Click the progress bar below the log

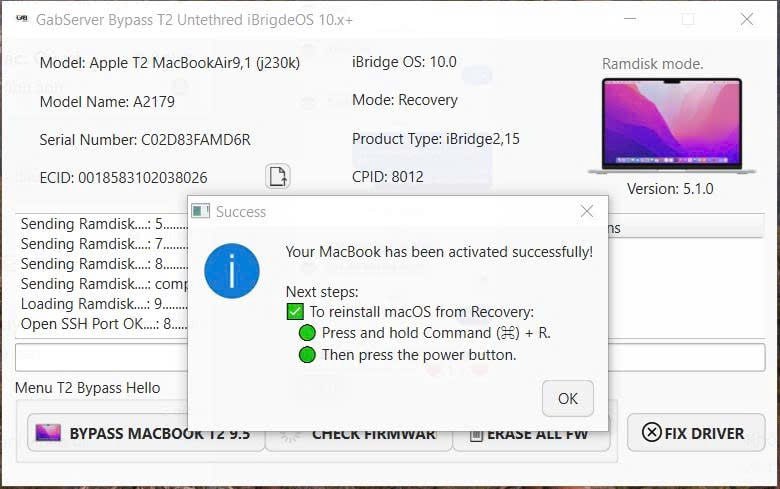tap(390, 357)
